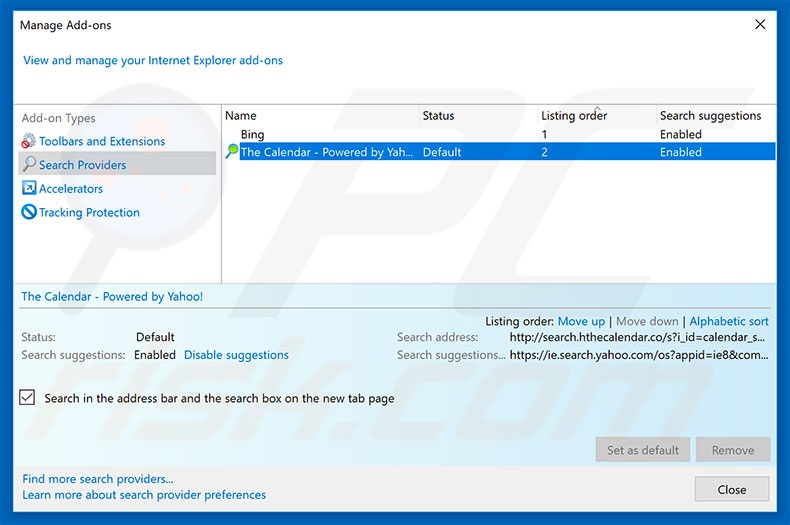Close the Manage Add-ons window with X
Image resolution: width=790 pixels, height=525 pixels.
pyautogui.click(x=760, y=24)
